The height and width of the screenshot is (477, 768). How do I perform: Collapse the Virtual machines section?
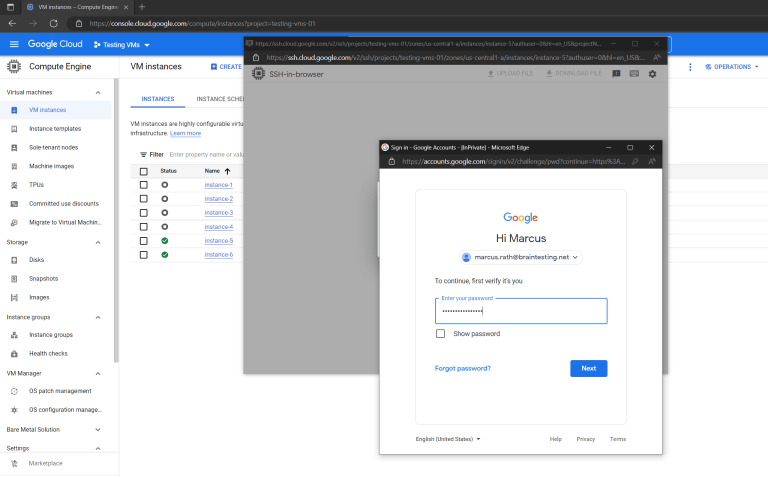98,93
